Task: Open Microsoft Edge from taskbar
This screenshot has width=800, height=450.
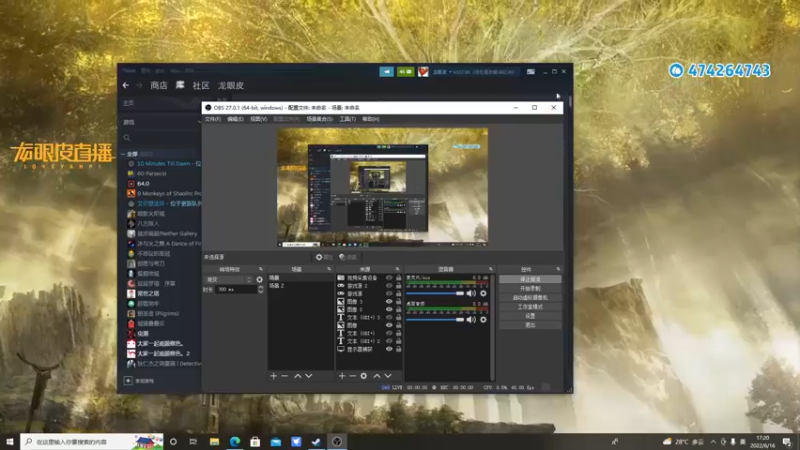Action: click(x=235, y=441)
